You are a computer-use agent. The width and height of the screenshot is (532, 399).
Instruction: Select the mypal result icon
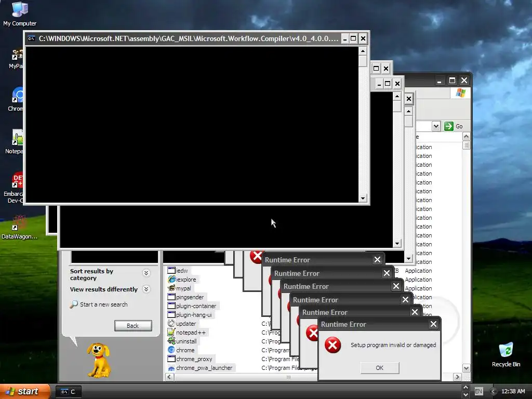171,288
